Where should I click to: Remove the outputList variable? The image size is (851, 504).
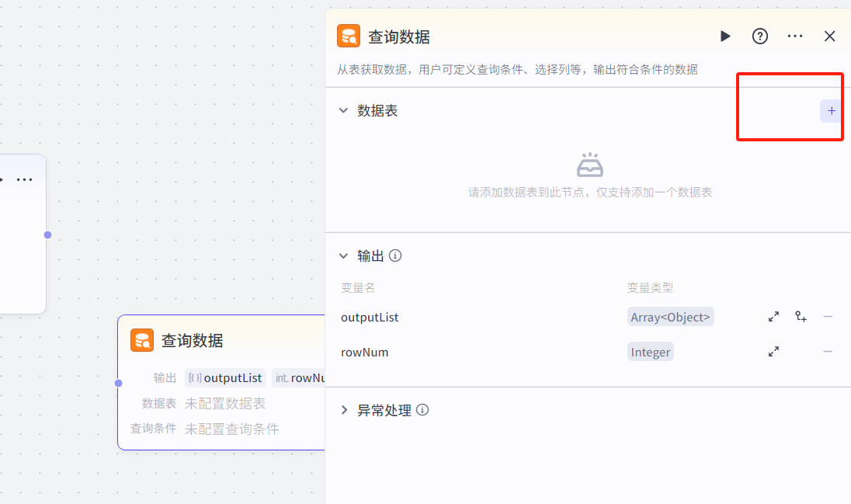coord(828,317)
